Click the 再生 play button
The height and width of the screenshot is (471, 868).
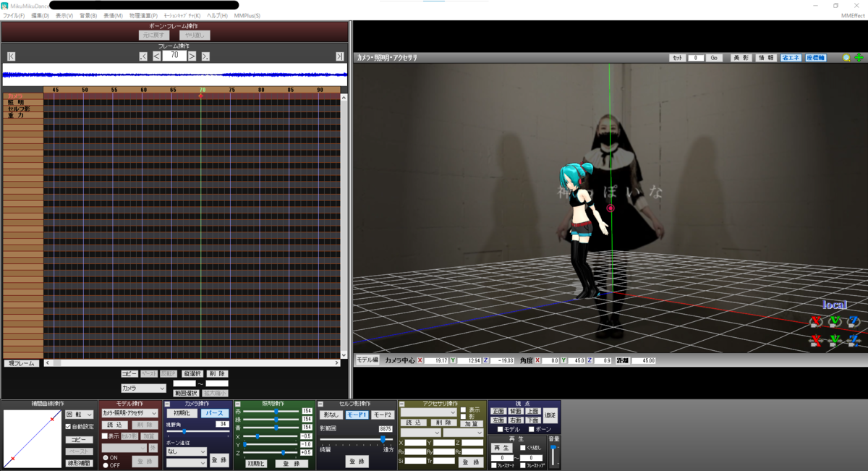502,448
